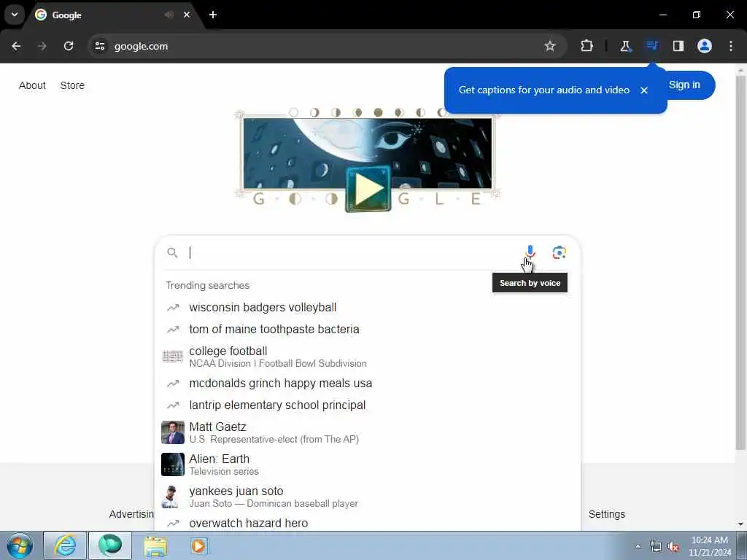The width and height of the screenshot is (747, 560).
Task: Select suggestion Alien: Earth
Action: pos(368,464)
